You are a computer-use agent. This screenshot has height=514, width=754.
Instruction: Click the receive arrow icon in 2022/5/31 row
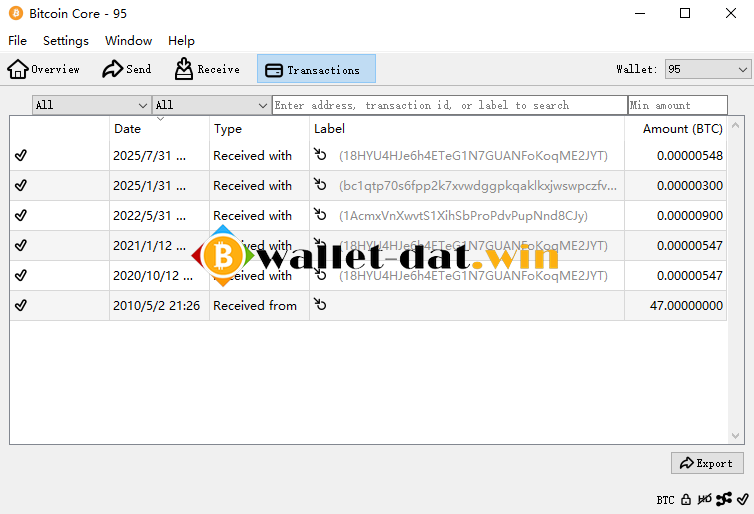coord(320,214)
